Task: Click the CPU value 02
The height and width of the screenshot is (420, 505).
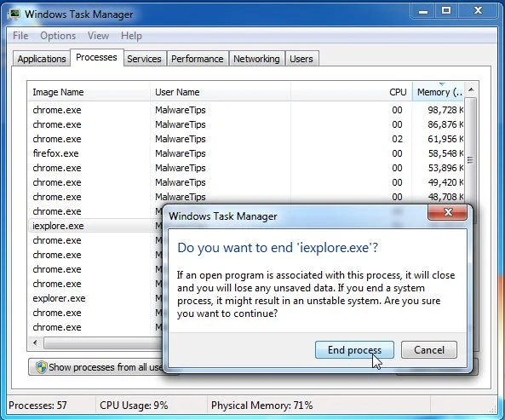Action: pos(397,139)
